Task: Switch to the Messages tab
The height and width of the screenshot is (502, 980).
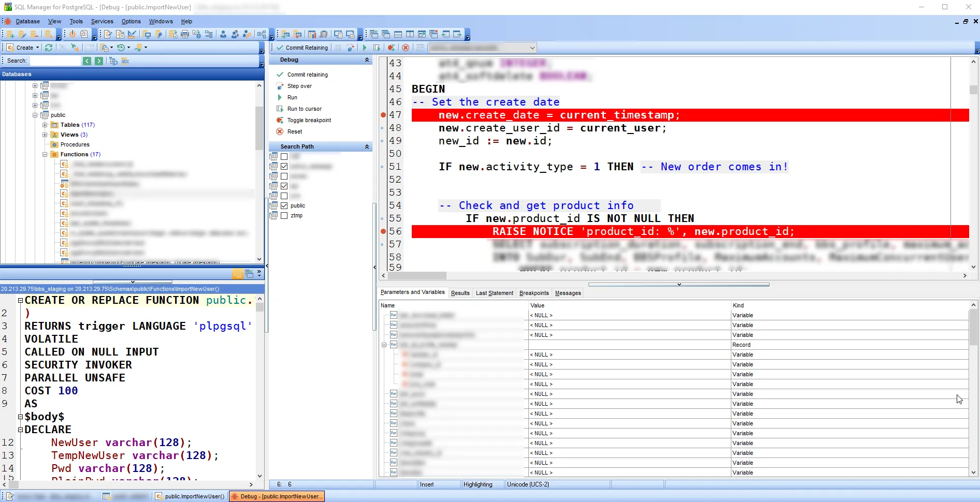Action: (568, 293)
